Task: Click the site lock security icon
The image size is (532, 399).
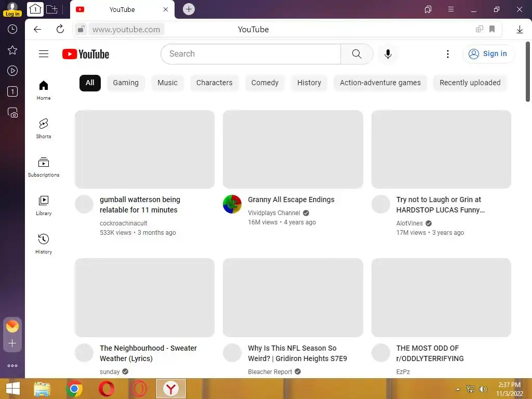Action: pyautogui.click(x=81, y=30)
